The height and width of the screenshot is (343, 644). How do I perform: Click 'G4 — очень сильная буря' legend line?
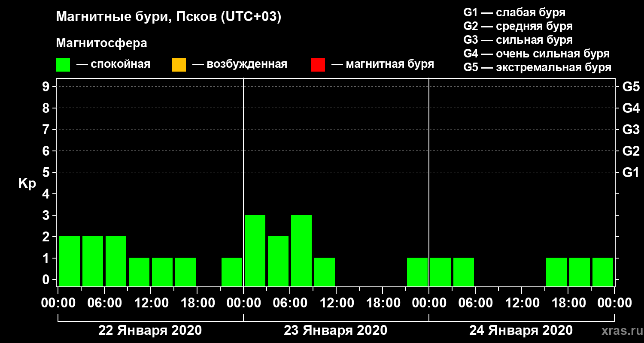tap(536, 54)
